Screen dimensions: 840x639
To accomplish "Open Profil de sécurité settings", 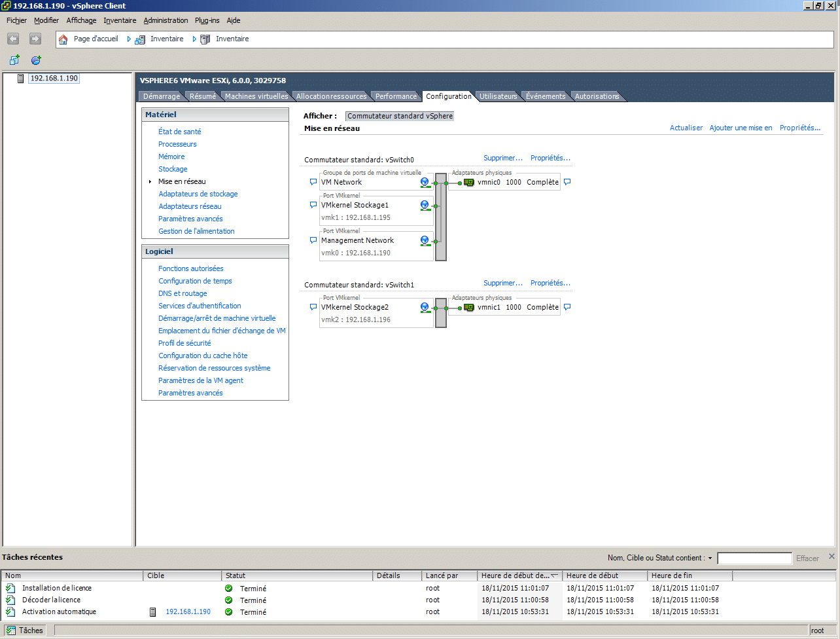I will click(184, 343).
